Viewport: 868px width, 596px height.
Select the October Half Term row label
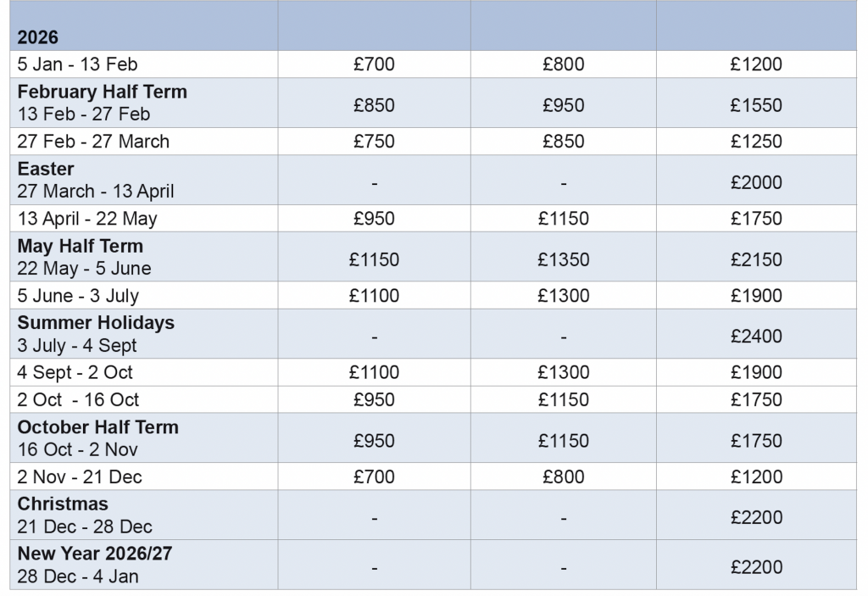(x=98, y=427)
